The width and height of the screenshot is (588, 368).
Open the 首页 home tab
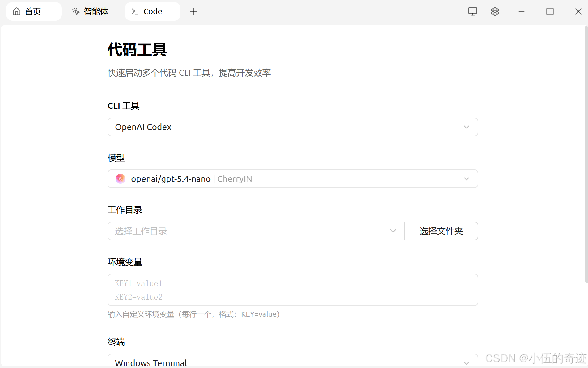point(34,11)
